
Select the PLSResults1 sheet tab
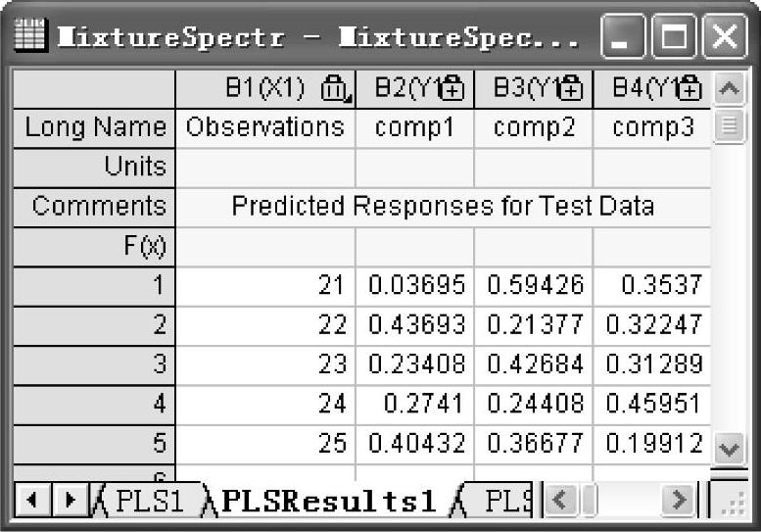point(328,502)
